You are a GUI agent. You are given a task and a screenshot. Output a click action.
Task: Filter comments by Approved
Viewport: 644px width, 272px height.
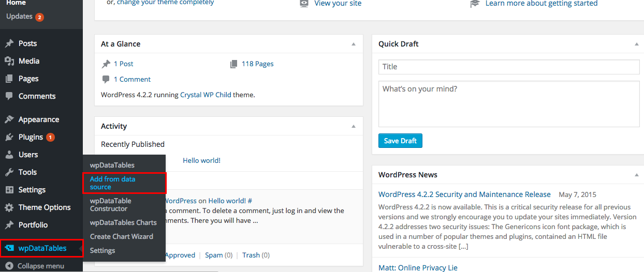click(180, 255)
